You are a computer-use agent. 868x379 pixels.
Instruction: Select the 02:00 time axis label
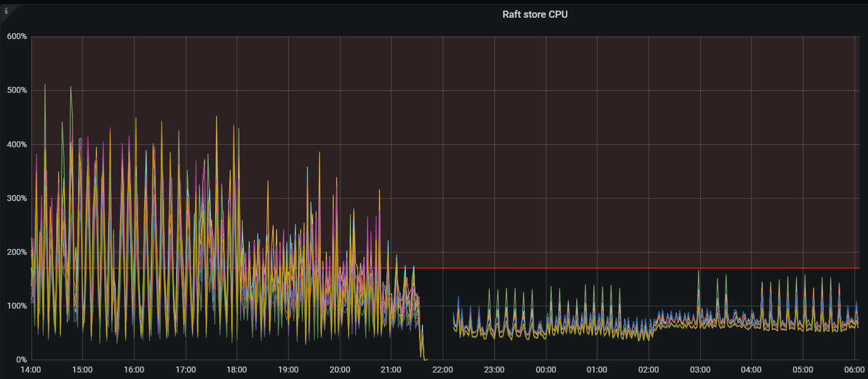click(x=648, y=370)
